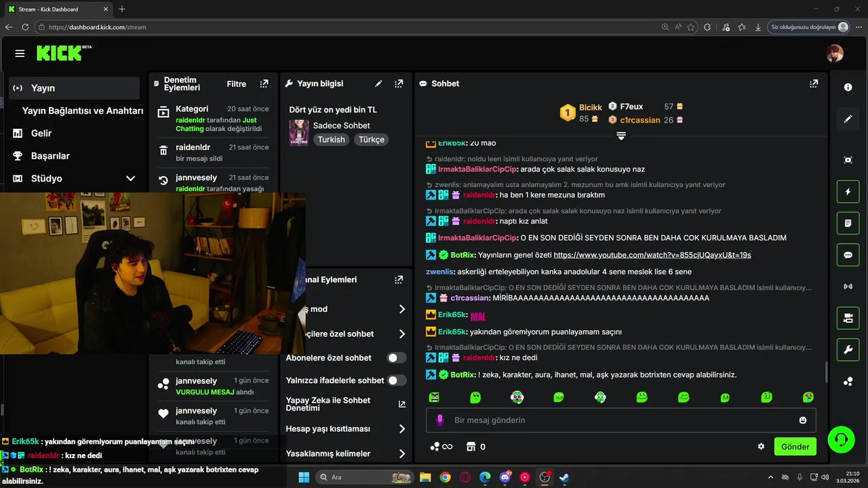
Task: Click the Türkçe tag chip
Action: 372,140
